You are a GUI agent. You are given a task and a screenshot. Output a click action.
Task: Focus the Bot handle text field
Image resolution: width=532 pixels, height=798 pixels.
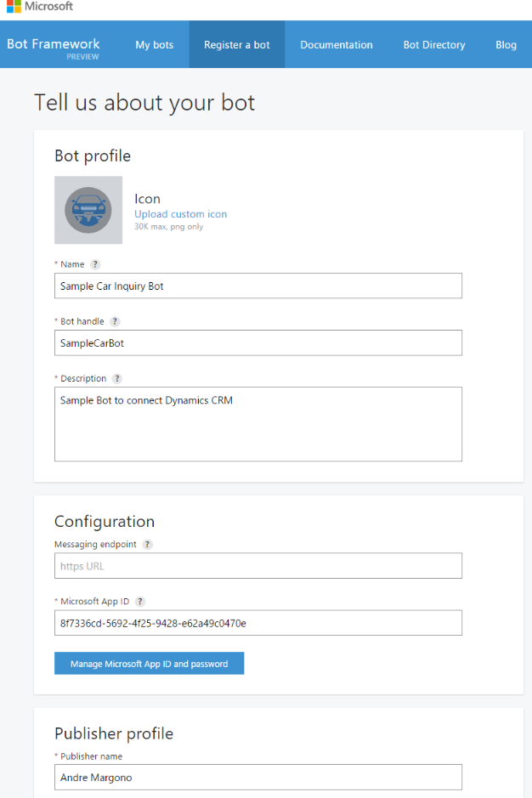(258, 343)
